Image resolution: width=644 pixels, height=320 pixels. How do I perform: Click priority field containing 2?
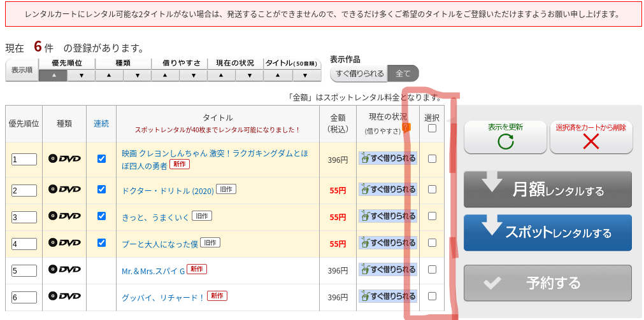click(24, 190)
